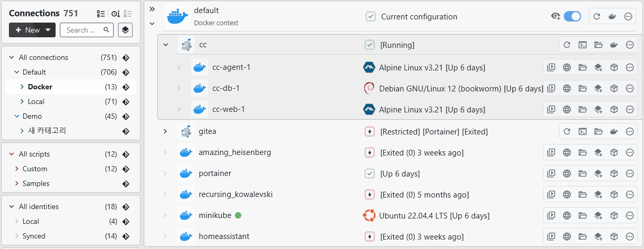Toggle the default Docker context switch
The width and height of the screenshot is (644, 249).
[572, 17]
